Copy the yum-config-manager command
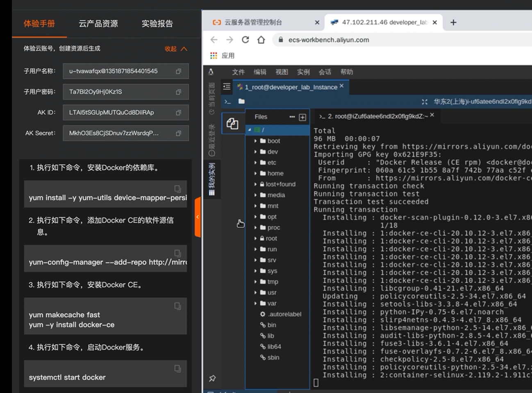Viewport: 532px width, 393px height. tap(177, 253)
